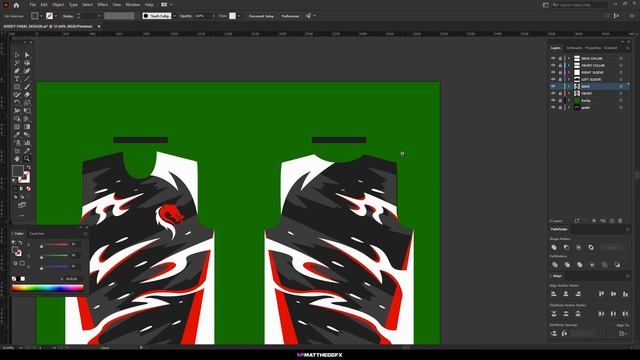The image size is (640, 360).
Task: Open the Effect menu
Action: tap(102, 4)
